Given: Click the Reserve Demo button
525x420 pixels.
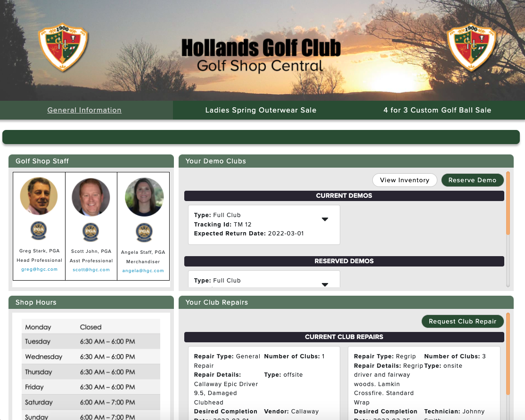Looking at the screenshot, I should pyautogui.click(x=472, y=180).
